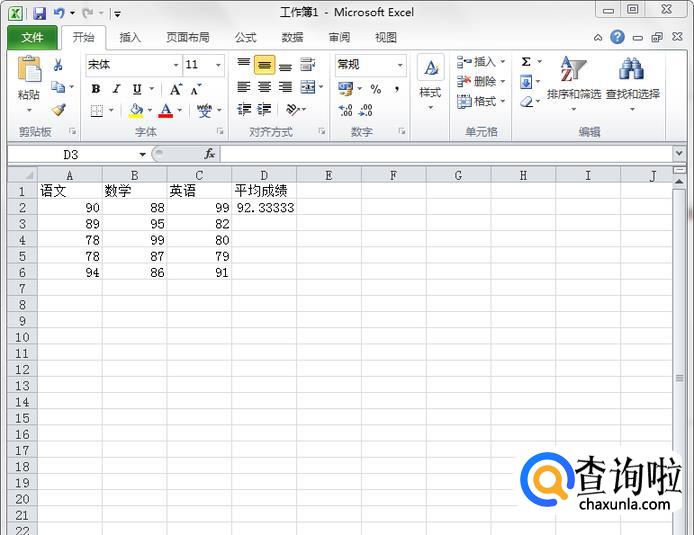Image resolution: width=694 pixels, height=535 pixels.
Task: Apply the red font color A
Action: point(166,110)
